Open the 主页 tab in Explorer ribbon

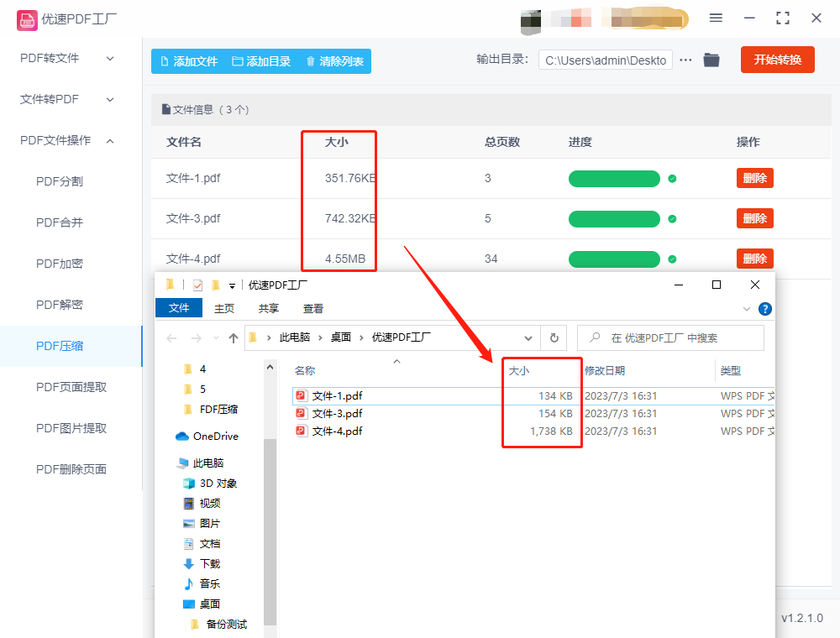point(224,308)
